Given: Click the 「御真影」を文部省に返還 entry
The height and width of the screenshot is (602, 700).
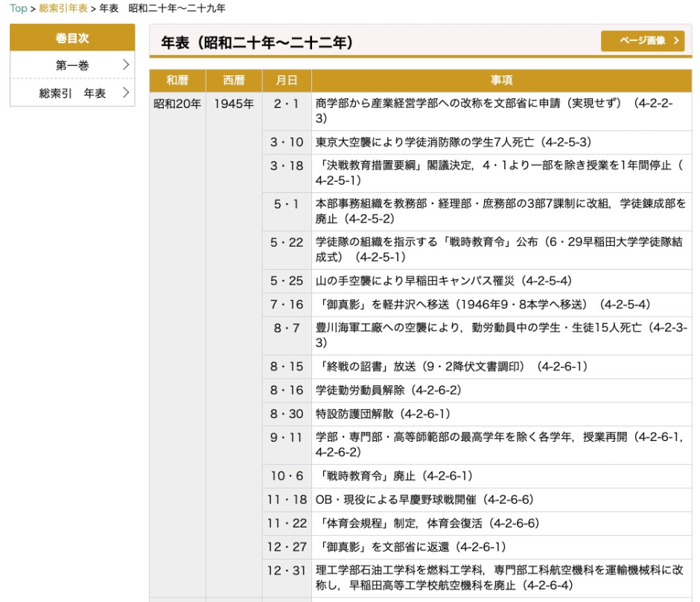Looking at the screenshot, I should pos(502,547).
